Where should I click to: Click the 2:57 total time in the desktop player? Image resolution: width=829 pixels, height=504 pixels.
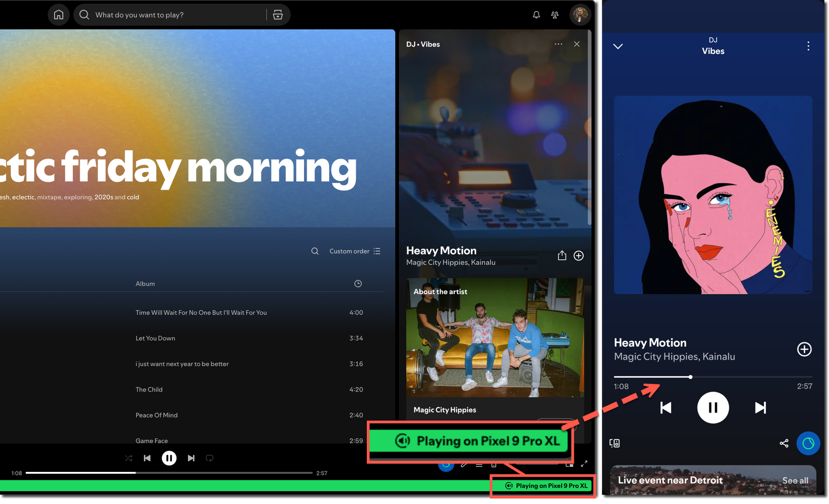coord(322,473)
